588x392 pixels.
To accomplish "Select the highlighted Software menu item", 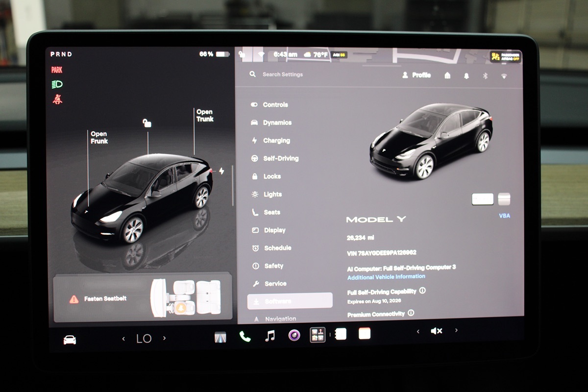I will pyautogui.click(x=290, y=301).
